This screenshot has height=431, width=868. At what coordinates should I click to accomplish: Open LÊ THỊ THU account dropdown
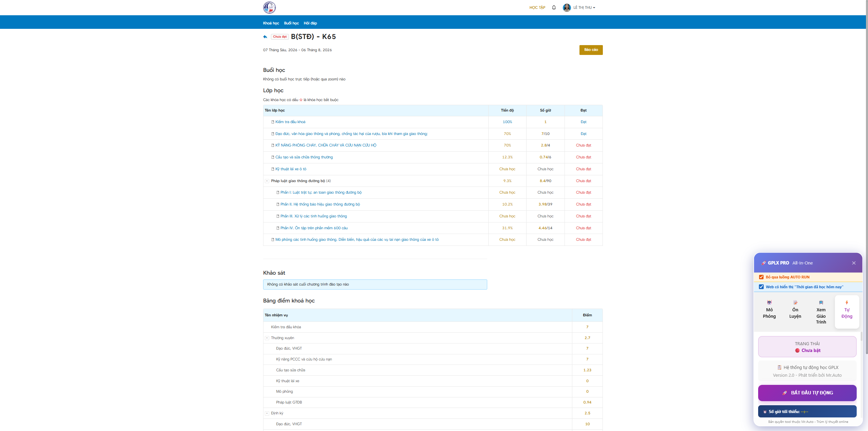click(x=584, y=7)
